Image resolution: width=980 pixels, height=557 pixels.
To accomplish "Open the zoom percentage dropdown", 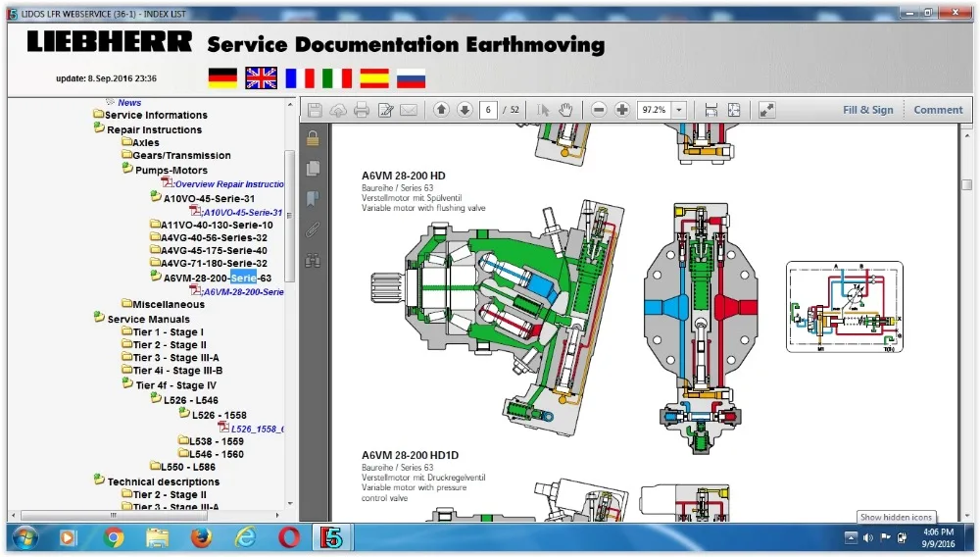I will [679, 110].
